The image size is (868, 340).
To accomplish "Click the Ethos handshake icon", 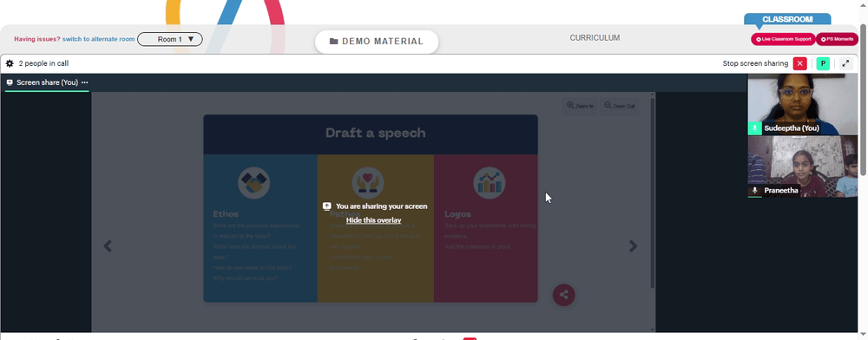I will click(x=254, y=183).
